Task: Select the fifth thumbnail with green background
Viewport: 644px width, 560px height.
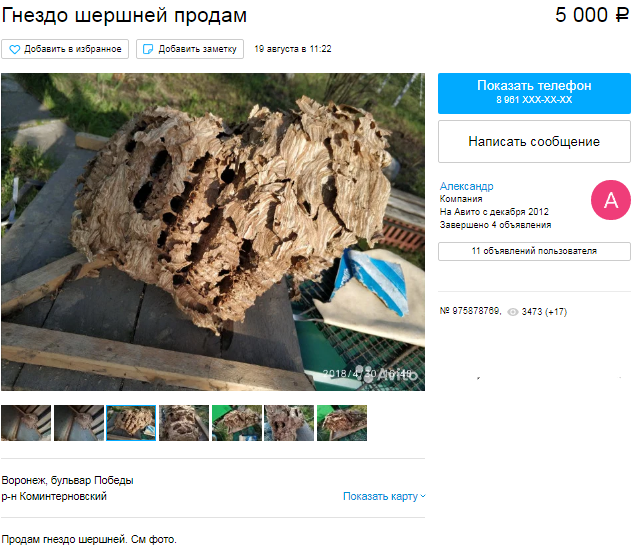Action: point(237,423)
